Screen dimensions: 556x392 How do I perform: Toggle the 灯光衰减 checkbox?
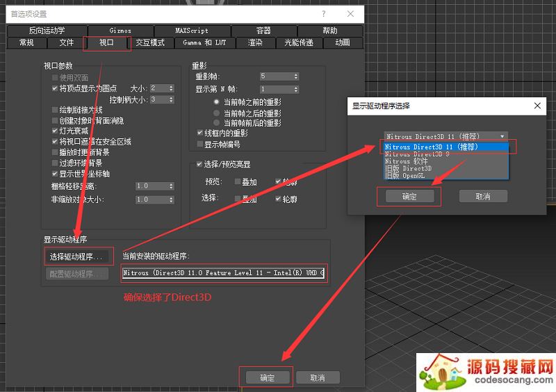[x=56, y=131]
